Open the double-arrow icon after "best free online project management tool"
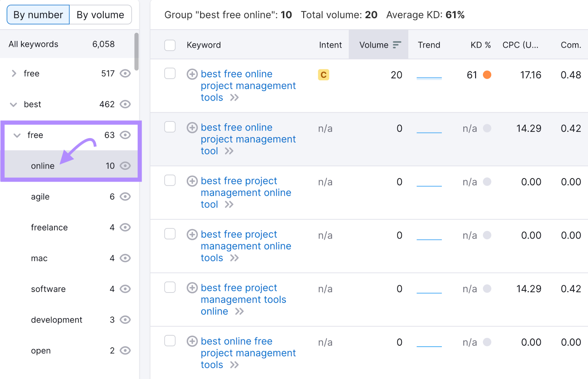588x379 pixels. click(229, 151)
